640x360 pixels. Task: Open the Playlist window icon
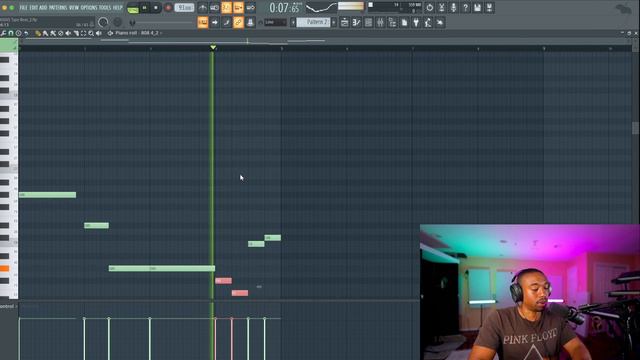click(344, 23)
